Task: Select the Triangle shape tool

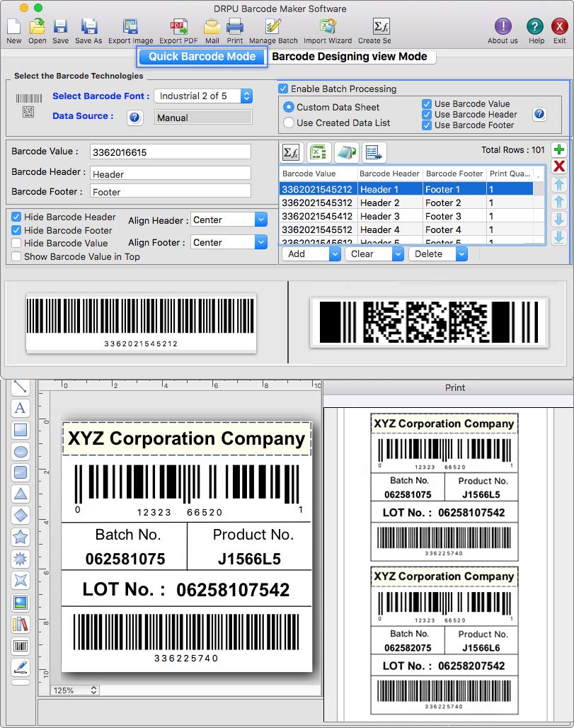Action: coord(21,494)
